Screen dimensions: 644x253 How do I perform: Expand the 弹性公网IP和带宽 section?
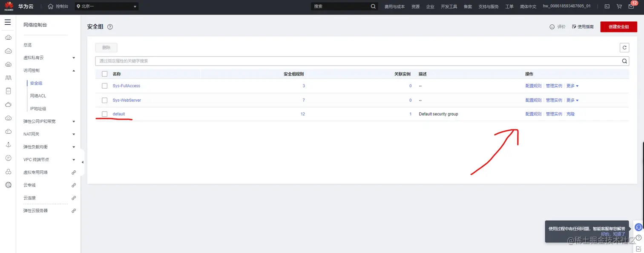pos(74,121)
